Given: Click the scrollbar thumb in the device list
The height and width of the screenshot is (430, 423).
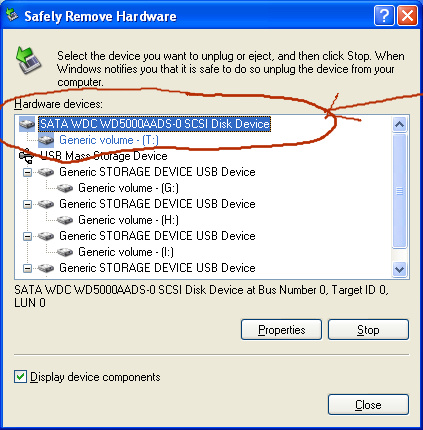Looking at the screenshot, I should click(399, 191).
